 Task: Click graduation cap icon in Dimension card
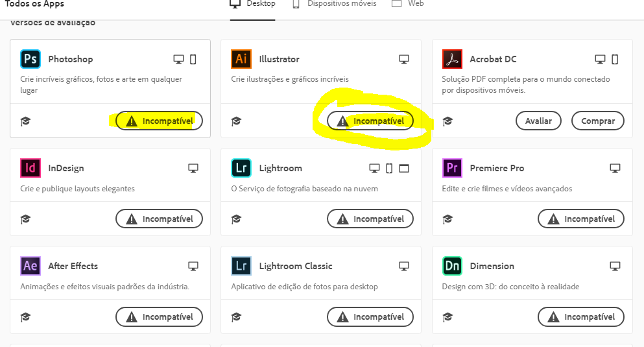pos(447,317)
